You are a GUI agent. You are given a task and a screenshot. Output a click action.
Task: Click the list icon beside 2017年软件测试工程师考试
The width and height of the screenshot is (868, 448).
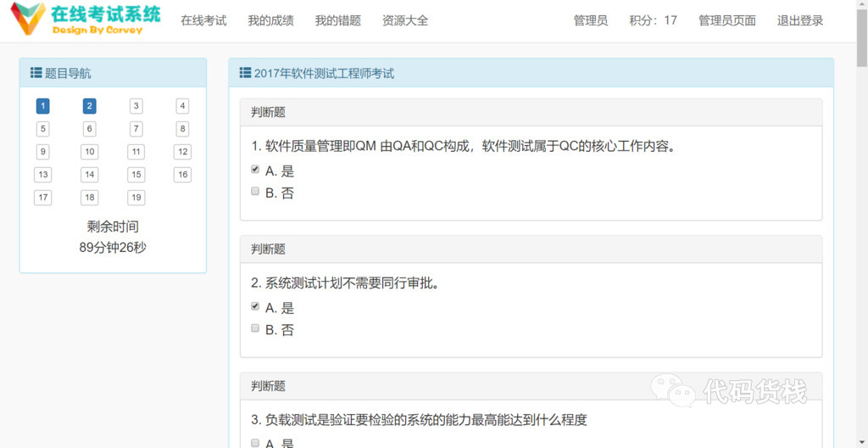click(245, 73)
